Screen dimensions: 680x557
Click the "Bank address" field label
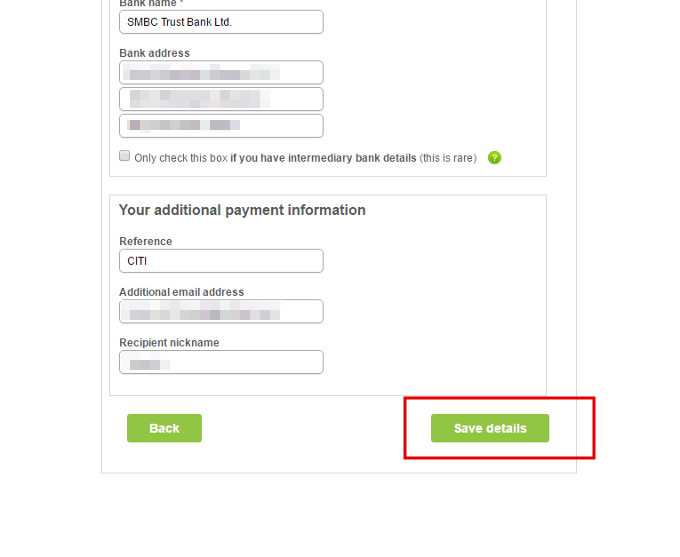154,53
